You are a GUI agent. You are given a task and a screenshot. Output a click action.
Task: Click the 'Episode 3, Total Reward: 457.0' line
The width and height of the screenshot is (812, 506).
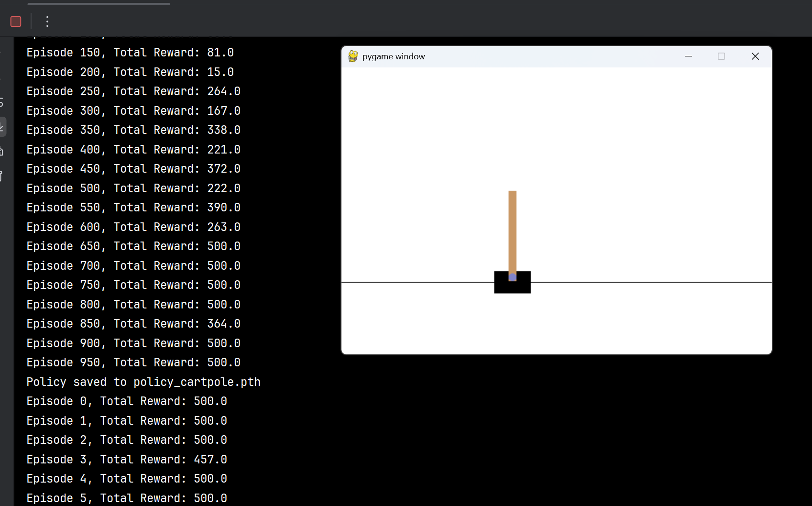pos(127,460)
